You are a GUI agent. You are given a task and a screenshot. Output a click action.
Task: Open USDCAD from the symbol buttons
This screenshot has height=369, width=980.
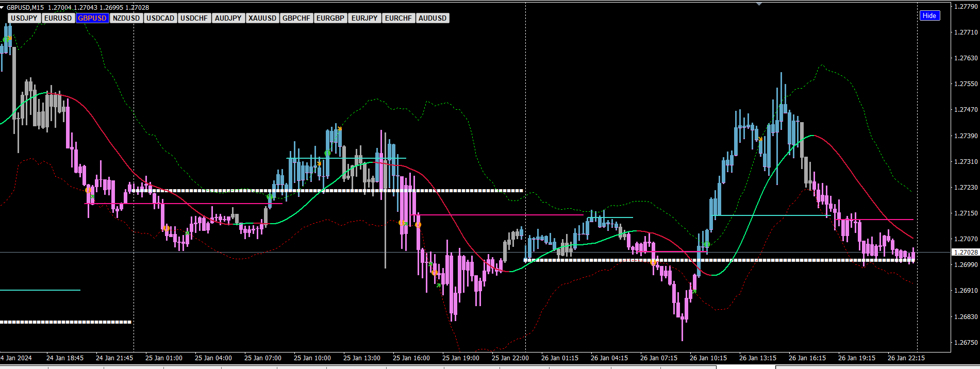(160, 18)
